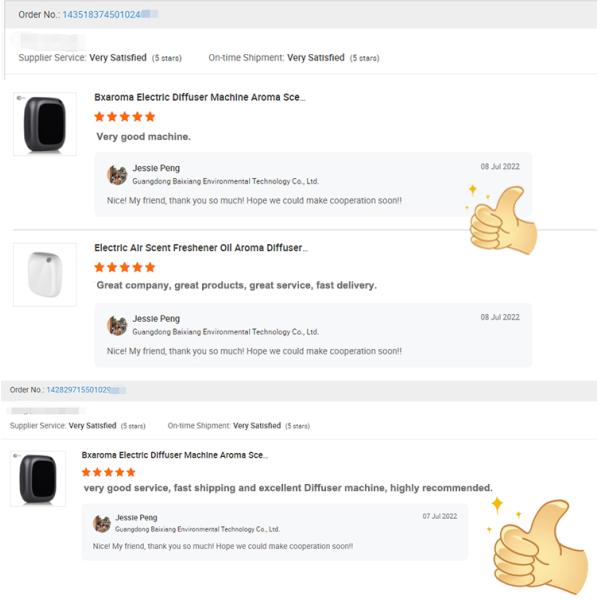Image resolution: width=600 pixels, height=600 pixels.
Task: Click the white air freshener diffuser thumbnail
Action: (x=44, y=273)
